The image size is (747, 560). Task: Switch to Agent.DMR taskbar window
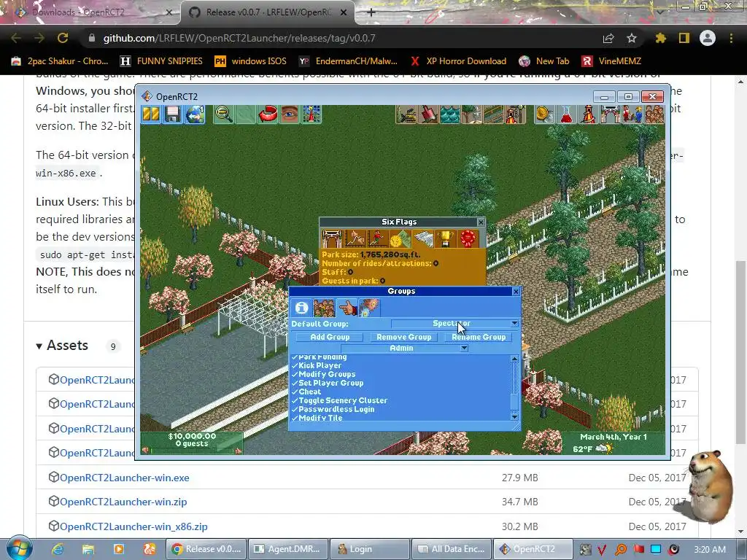point(289,549)
